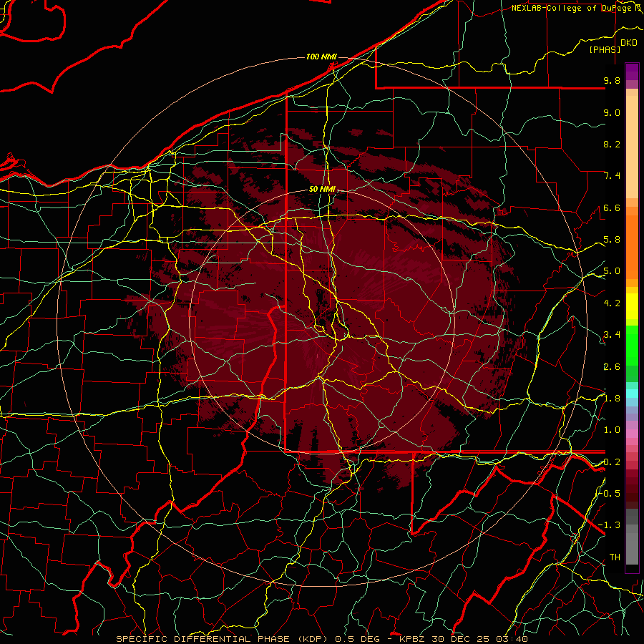The image size is (644, 644).
Task: Click the [PHAS] unit label
Action: [605, 49]
